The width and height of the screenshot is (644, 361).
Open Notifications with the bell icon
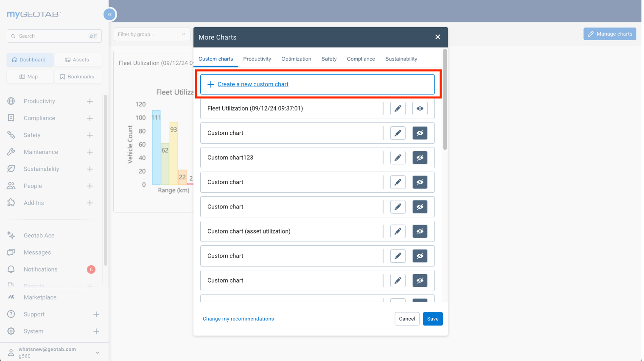(11, 269)
